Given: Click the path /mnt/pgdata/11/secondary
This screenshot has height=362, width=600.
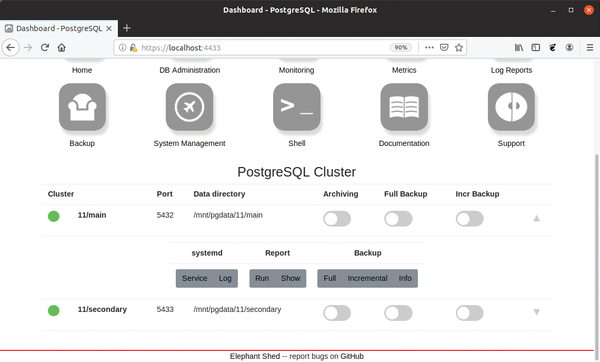Looking at the screenshot, I should point(237,309).
